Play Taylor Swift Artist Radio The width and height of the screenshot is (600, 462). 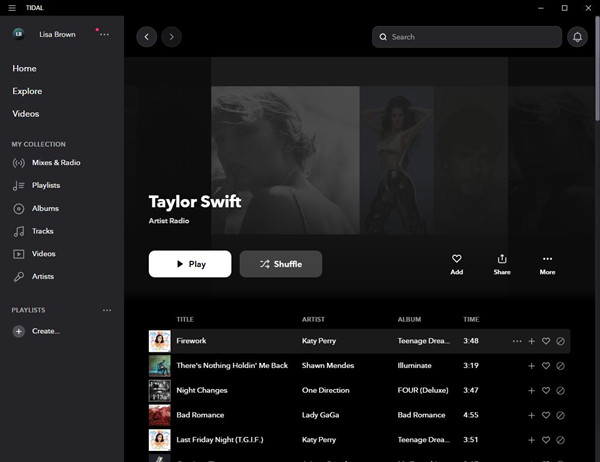coord(190,264)
